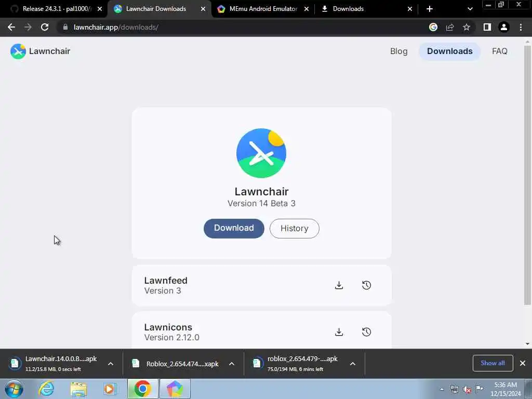Open the Chrome profile menu
The width and height of the screenshot is (532, 399).
(x=504, y=27)
